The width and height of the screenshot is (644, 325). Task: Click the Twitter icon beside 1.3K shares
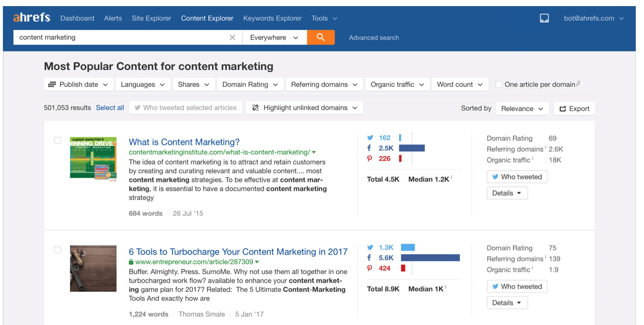click(x=370, y=247)
